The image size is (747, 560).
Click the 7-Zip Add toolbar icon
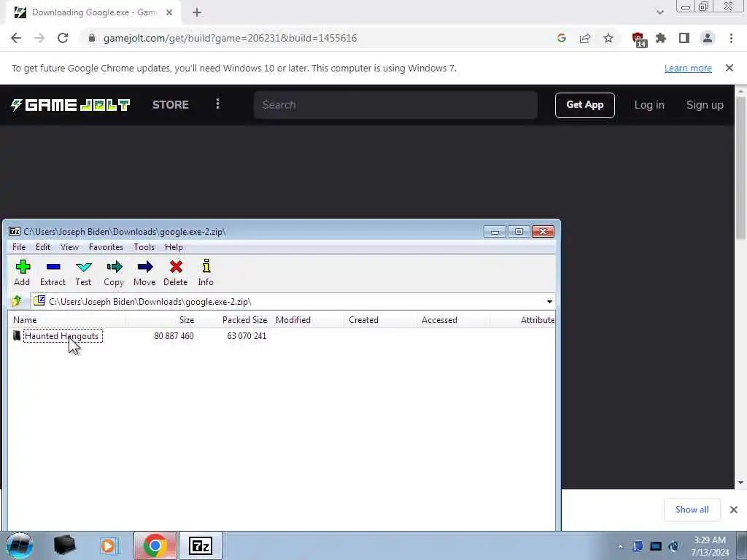[x=23, y=267]
